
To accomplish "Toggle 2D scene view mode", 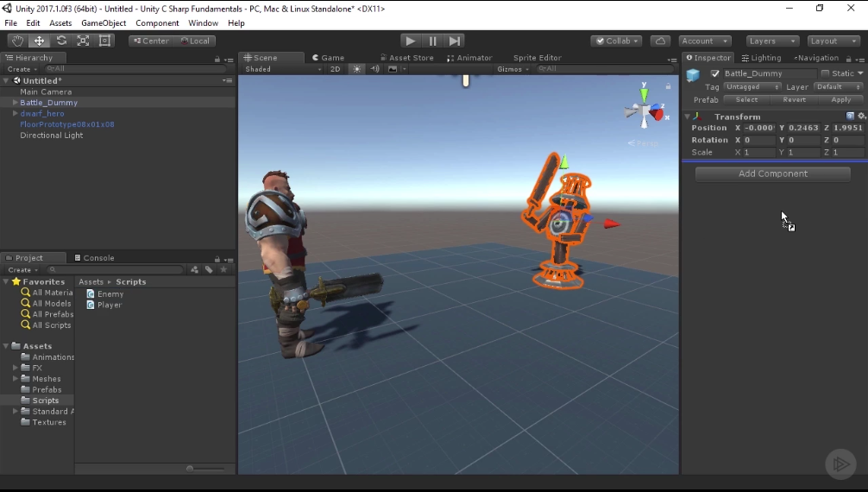I will tap(335, 69).
